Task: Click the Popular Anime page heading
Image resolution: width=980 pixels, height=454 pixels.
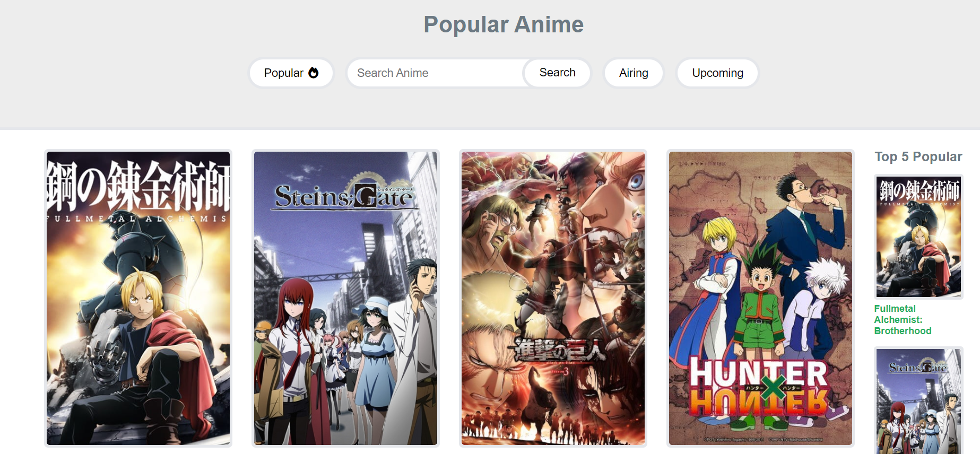Action: pos(504,24)
